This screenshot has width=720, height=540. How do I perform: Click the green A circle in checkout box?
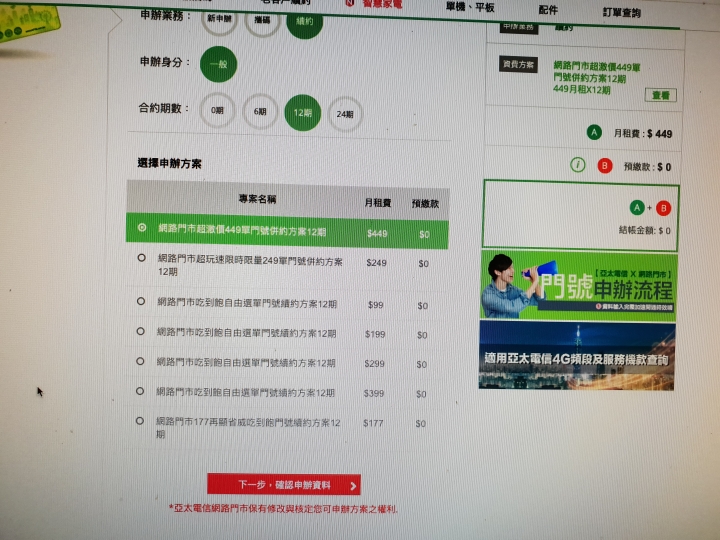[637, 208]
